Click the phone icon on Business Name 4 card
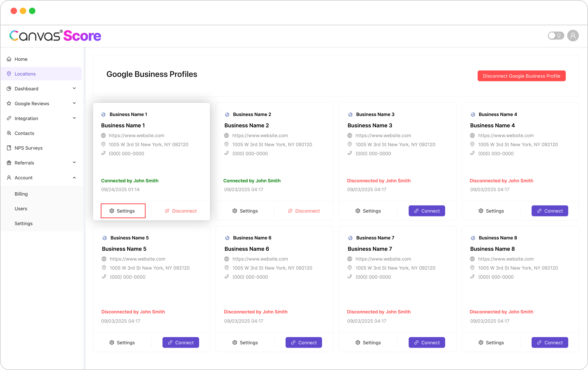Screen dimensions: 588x370 472,153
